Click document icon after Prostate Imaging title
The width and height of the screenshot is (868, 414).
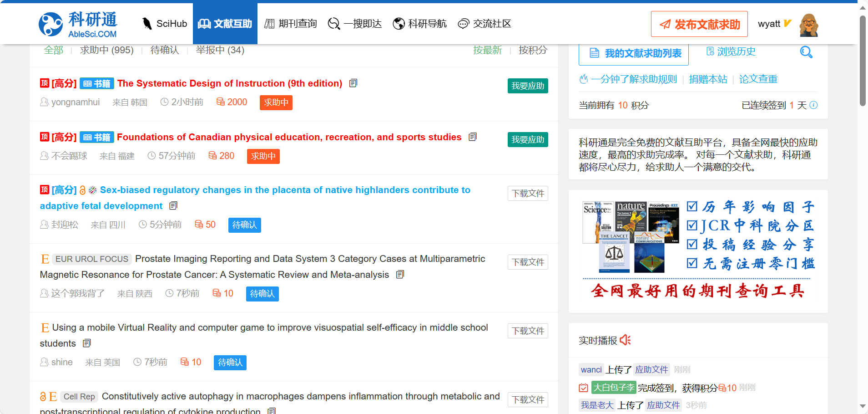pyautogui.click(x=400, y=275)
